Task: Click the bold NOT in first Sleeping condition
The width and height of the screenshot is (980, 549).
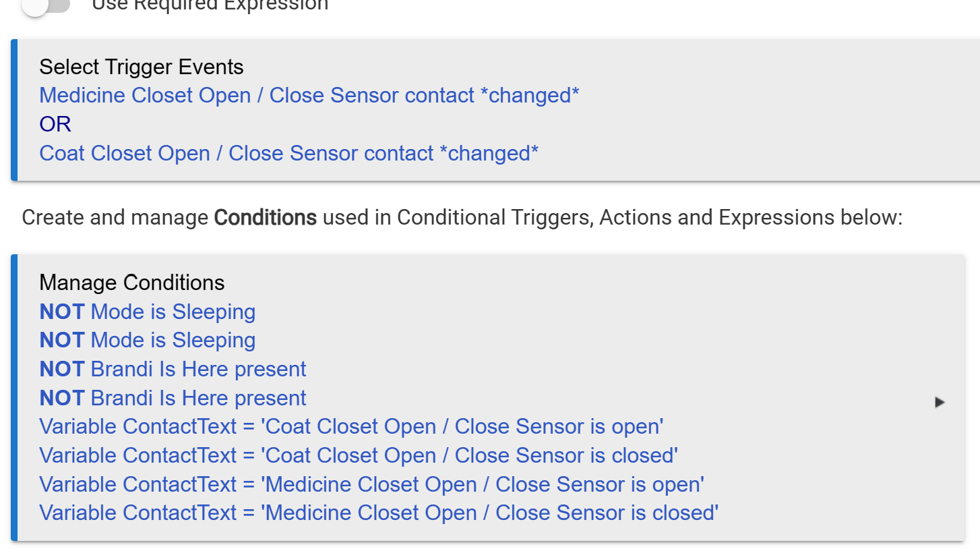Action: click(62, 312)
